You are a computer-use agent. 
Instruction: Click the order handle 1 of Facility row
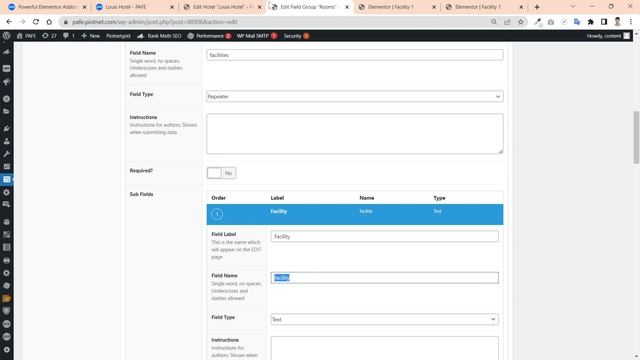click(217, 214)
